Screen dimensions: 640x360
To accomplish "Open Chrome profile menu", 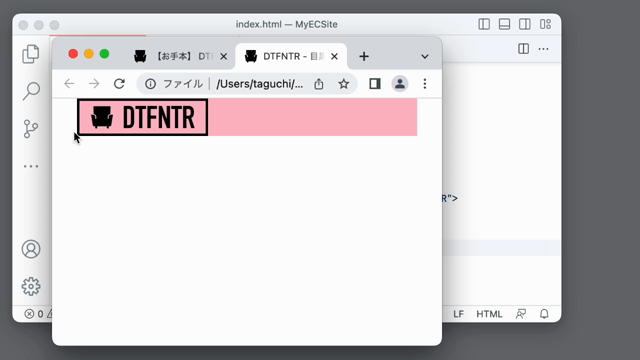I will 400,84.
